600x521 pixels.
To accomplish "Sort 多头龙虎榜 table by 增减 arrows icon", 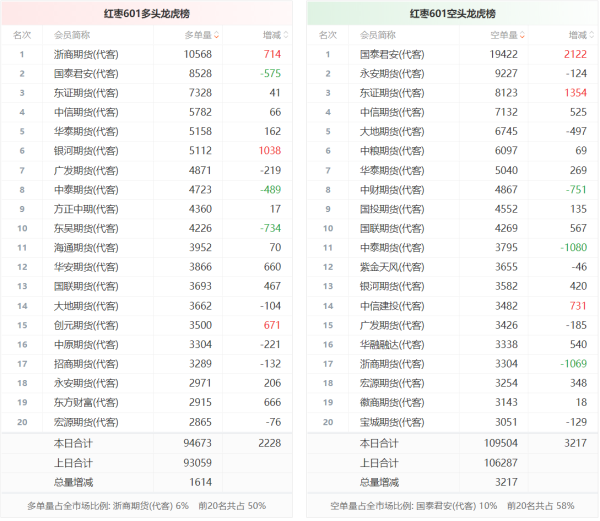I will click(x=286, y=35).
